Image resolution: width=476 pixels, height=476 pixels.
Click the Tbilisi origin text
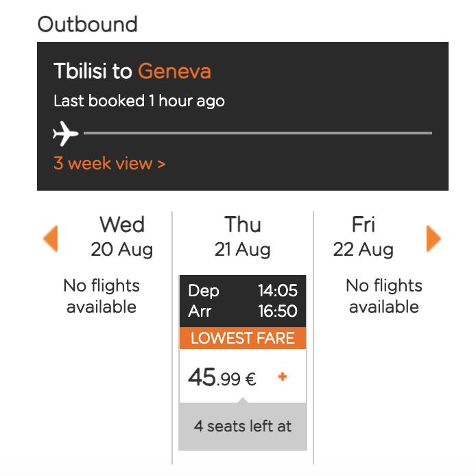[80, 71]
